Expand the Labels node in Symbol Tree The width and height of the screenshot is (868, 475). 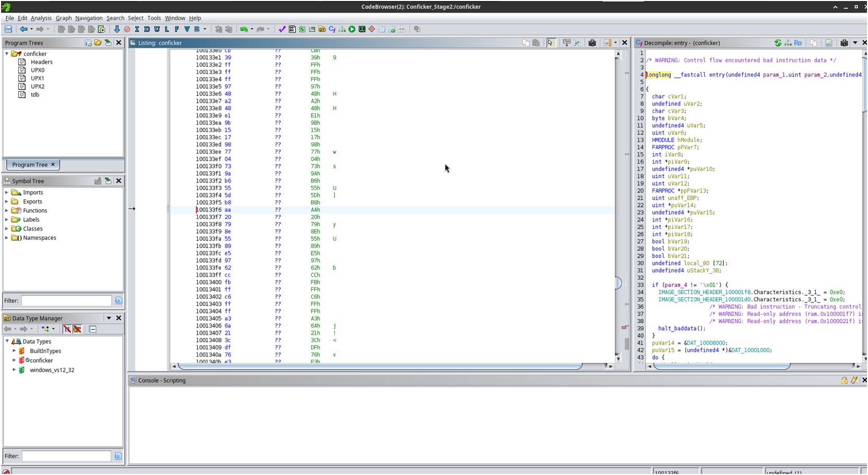7,220
